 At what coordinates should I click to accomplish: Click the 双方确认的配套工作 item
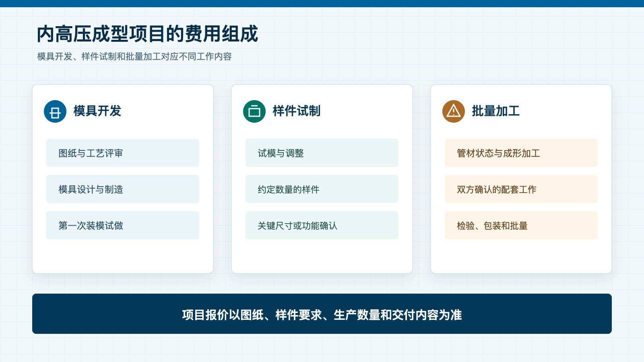point(521,189)
